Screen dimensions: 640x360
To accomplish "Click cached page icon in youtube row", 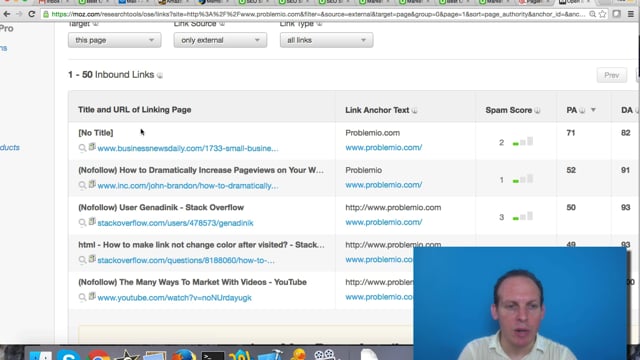I will [92, 296].
